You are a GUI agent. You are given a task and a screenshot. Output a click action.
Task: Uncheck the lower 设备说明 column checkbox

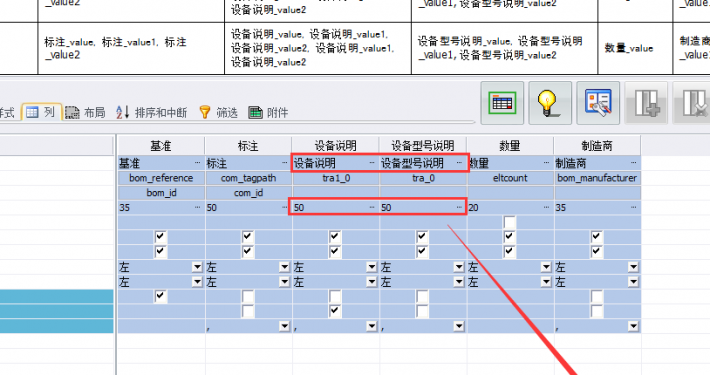pos(335,311)
